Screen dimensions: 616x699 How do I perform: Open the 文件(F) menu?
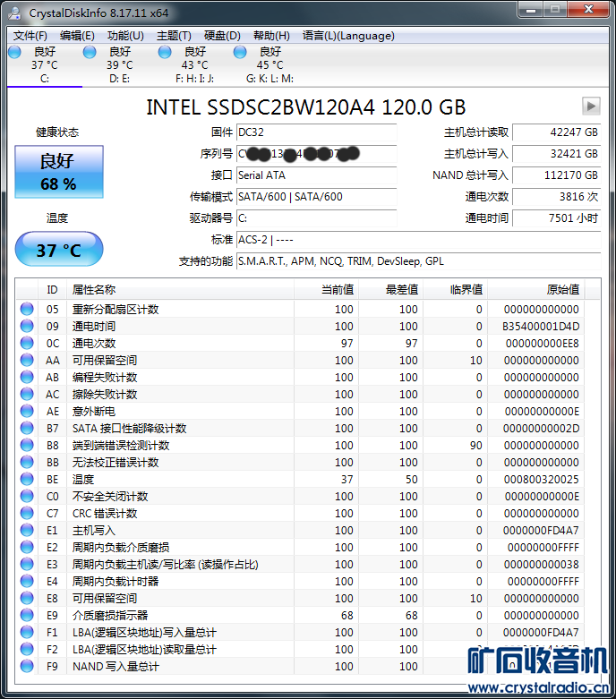tap(30, 36)
